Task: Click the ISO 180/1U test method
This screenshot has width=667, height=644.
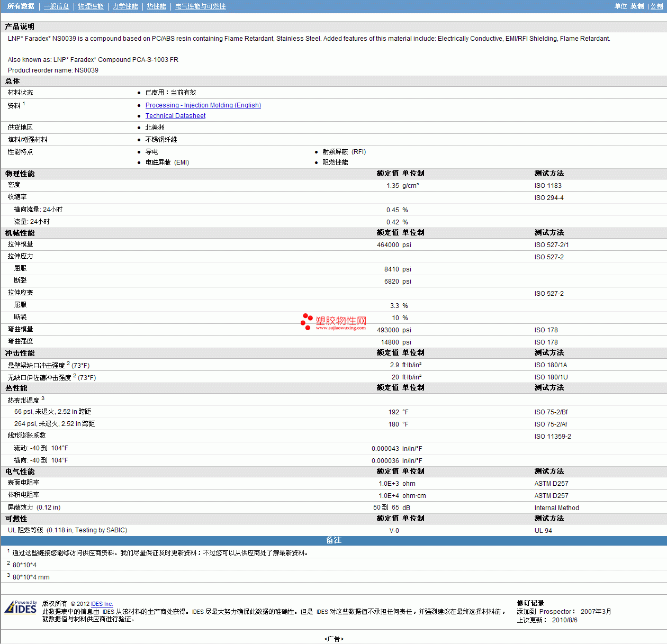Action: [x=551, y=377]
